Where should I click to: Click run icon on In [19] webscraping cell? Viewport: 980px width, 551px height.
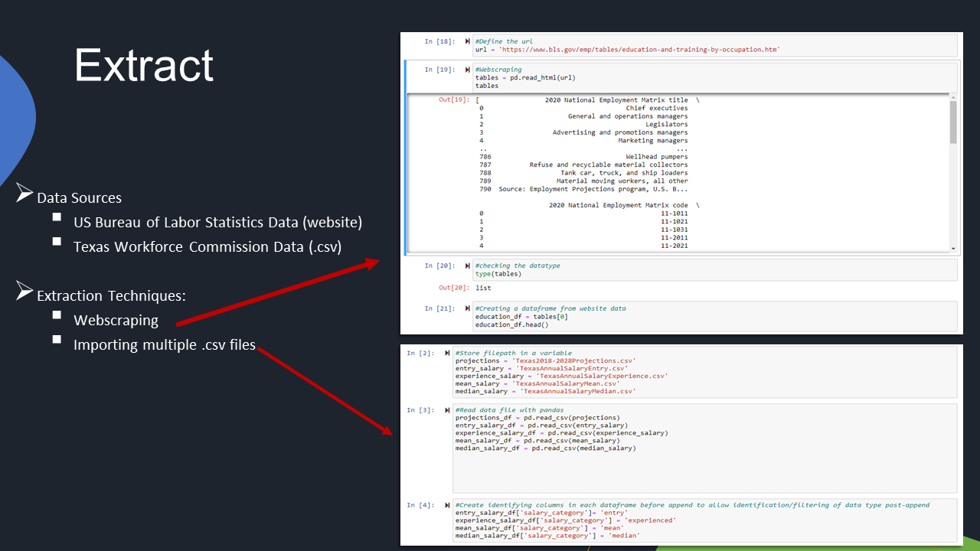coord(467,69)
